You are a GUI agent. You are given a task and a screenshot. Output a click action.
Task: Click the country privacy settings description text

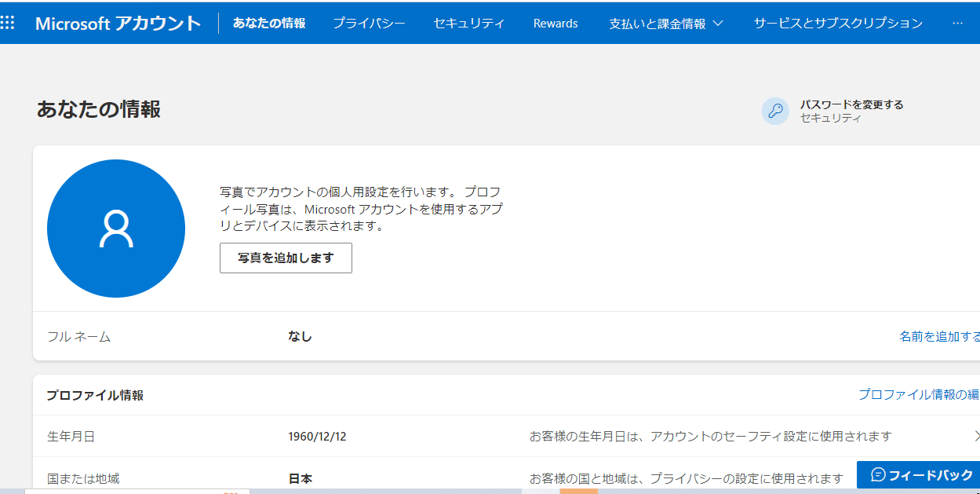click(687, 478)
